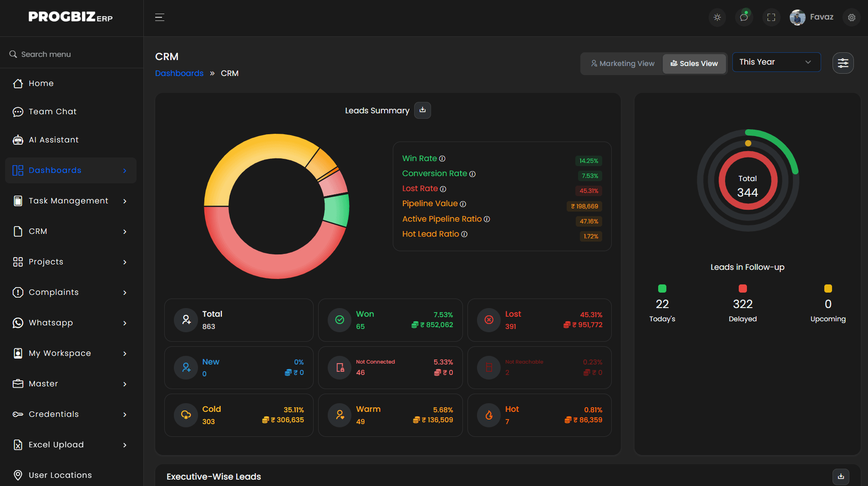Select the red Delayed follow-up swatch
The width and height of the screenshot is (868, 486).
[x=742, y=289]
